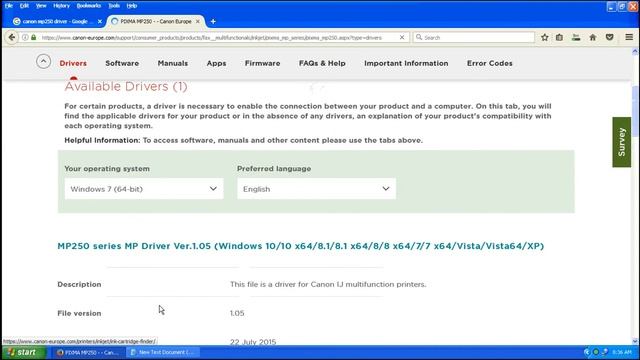The width and height of the screenshot is (640, 360).
Task: Click the taskbar clock
Action: point(622,352)
